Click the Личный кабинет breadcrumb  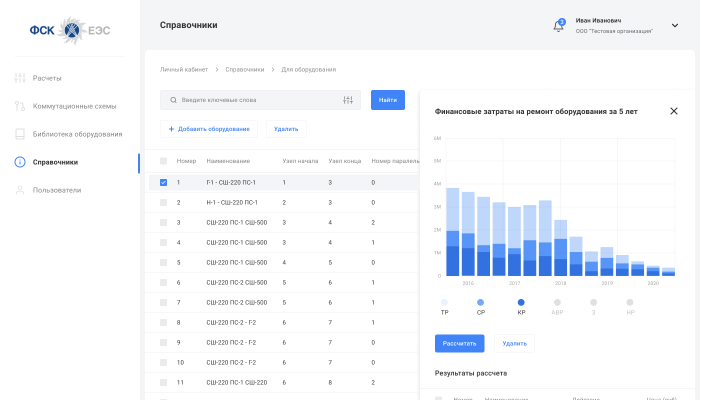184,70
